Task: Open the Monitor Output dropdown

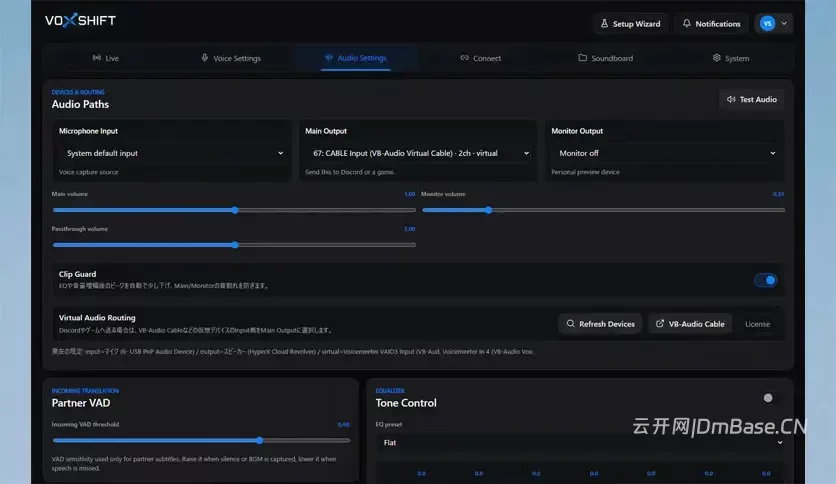Action: (x=665, y=153)
